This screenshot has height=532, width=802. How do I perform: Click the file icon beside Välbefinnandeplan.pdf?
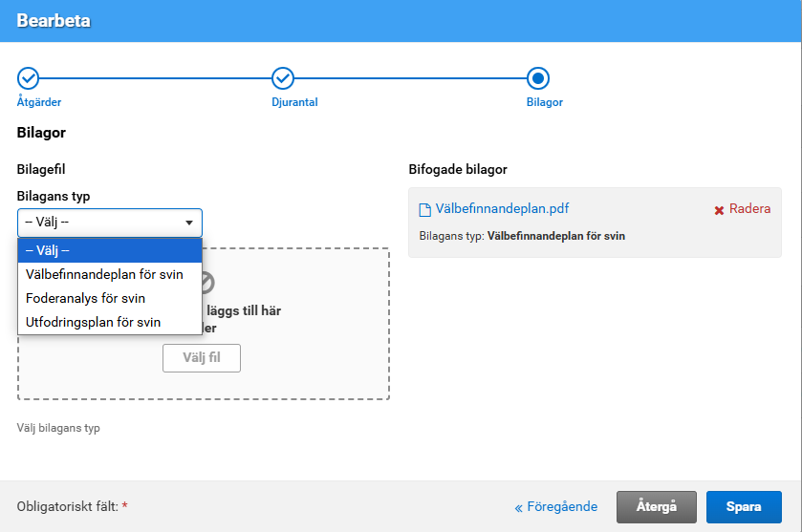[x=425, y=209]
